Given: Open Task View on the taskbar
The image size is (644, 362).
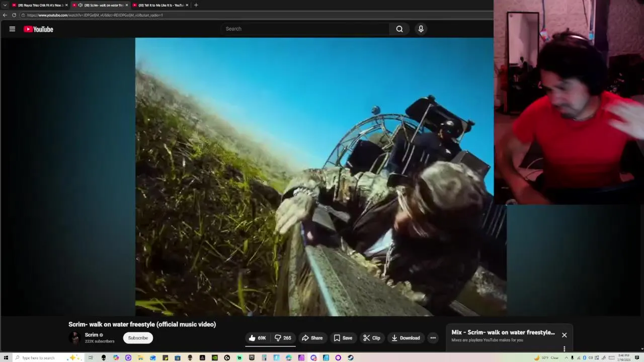Looking at the screenshot, I should point(90,357).
